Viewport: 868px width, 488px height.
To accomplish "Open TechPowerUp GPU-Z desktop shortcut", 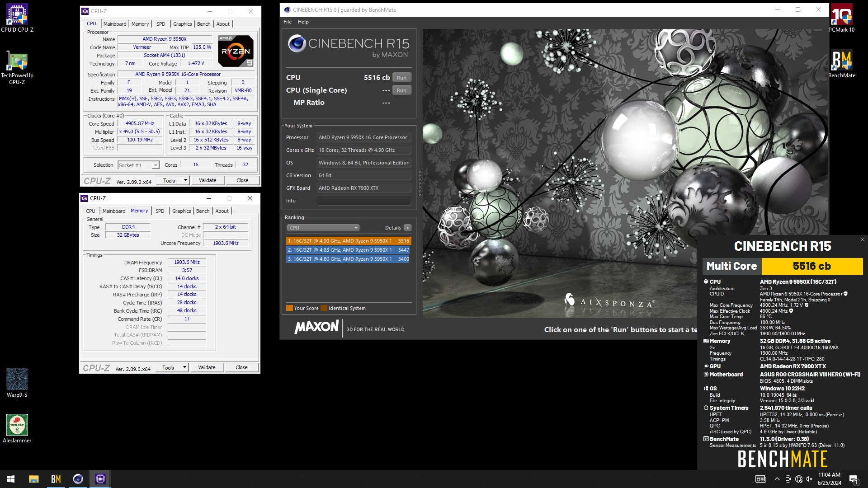I will 17,67.
